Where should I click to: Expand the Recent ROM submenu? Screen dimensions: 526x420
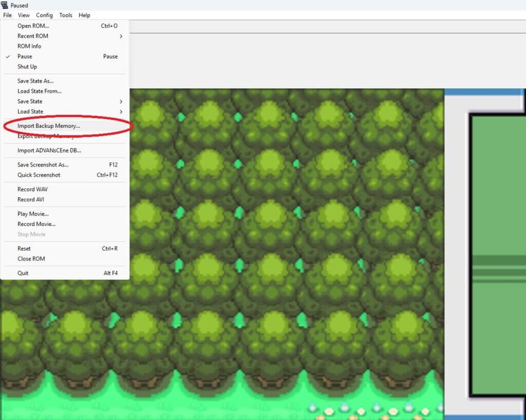(x=32, y=36)
